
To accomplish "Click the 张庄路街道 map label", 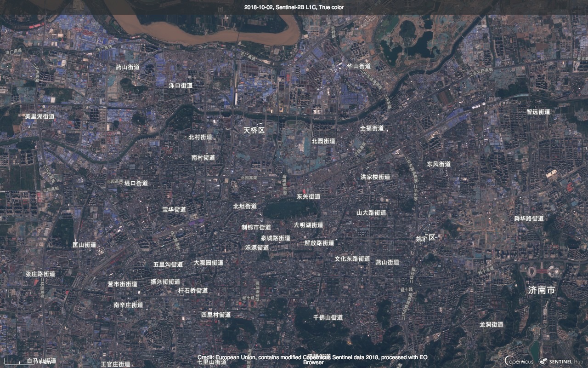I will click(x=40, y=274).
